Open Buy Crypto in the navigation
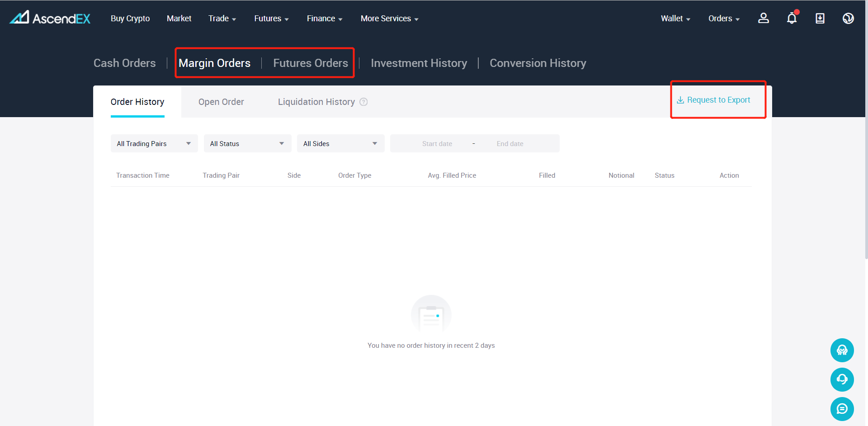The image size is (868, 426). point(130,19)
